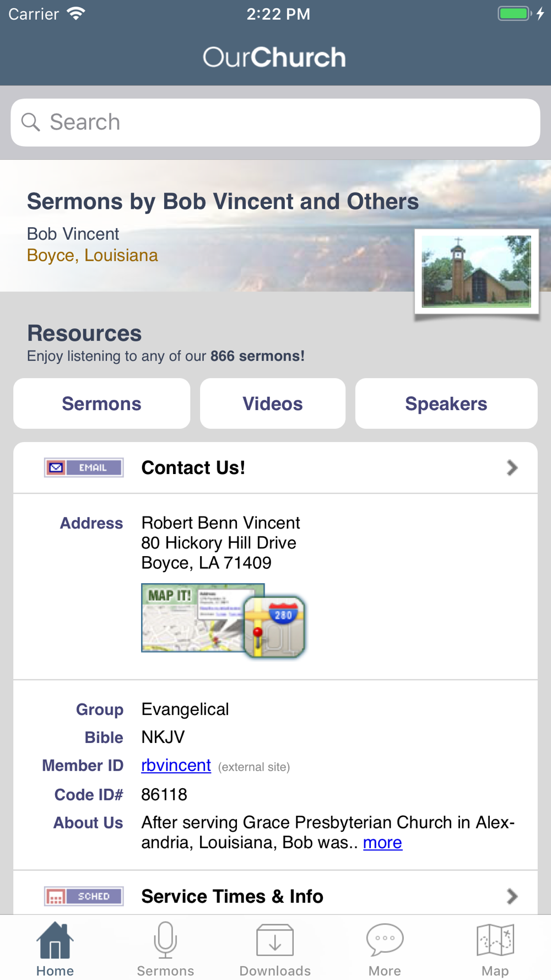
Task: Click into the Search field
Action: pos(275,122)
